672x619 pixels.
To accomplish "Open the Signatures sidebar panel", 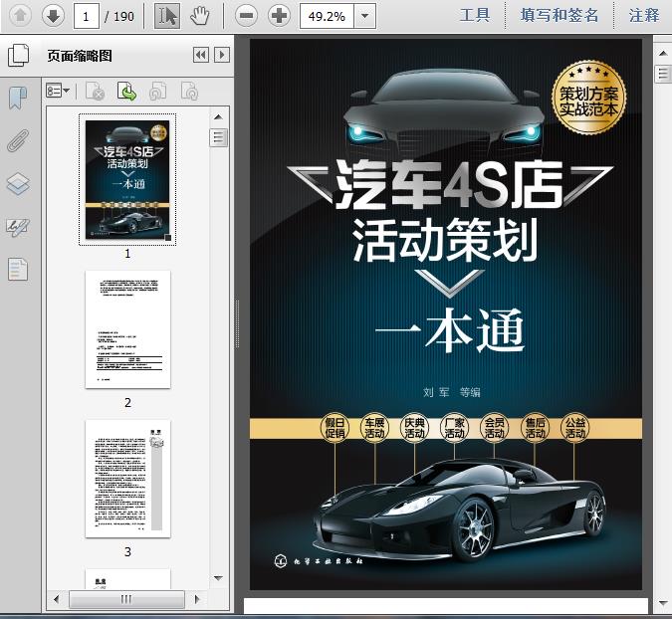I will (x=18, y=227).
